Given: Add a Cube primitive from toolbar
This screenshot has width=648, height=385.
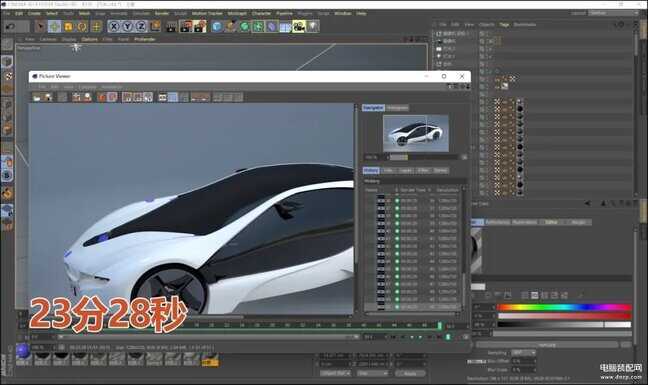Looking at the screenshot, I should point(217,27).
